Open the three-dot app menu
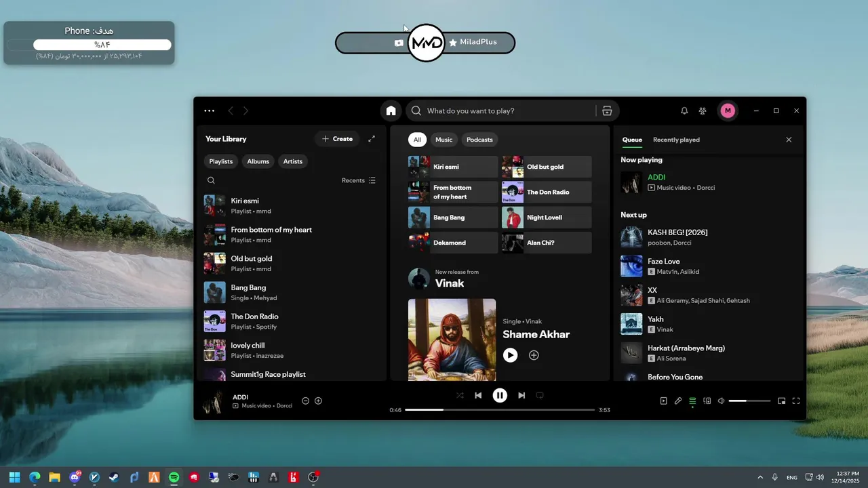868x488 pixels. [209, 110]
